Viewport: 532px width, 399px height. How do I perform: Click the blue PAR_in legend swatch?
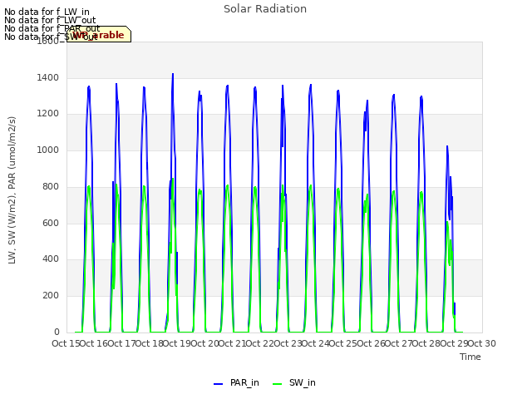coord(218,384)
